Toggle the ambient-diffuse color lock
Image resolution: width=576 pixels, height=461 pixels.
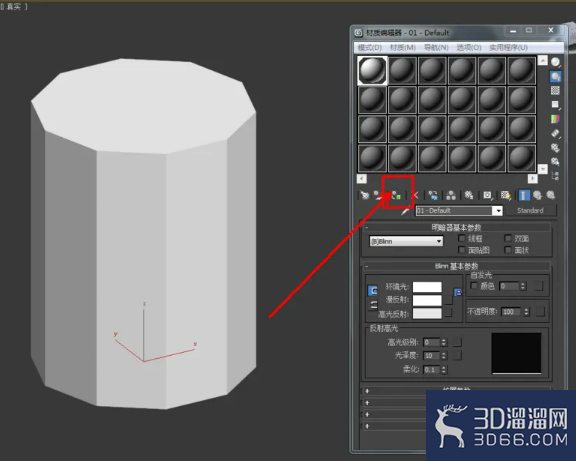point(372,291)
